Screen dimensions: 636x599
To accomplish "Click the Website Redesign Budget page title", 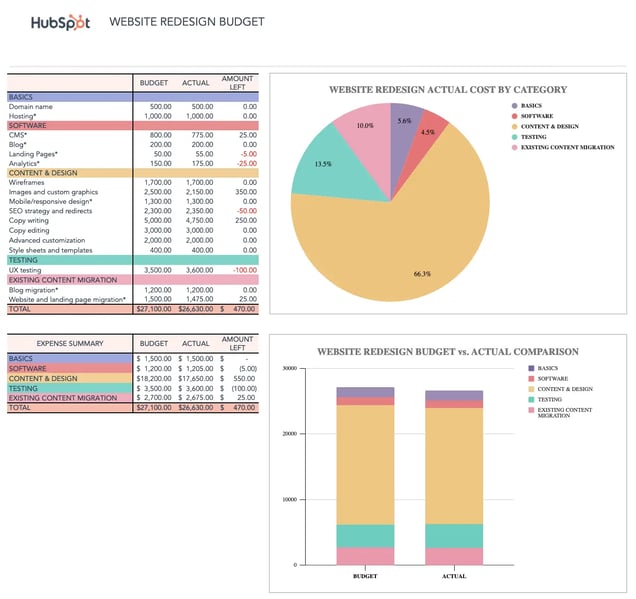I will click(187, 21).
